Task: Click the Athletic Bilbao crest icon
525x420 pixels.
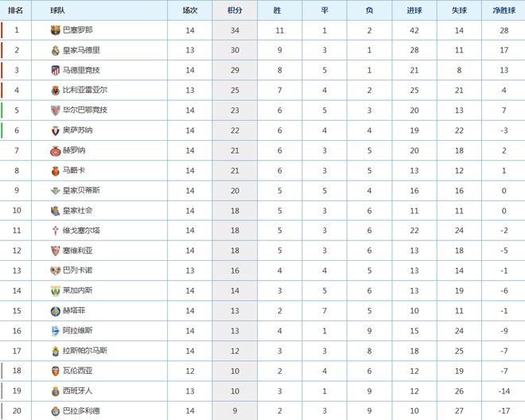Action: pyautogui.click(x=55, y=111)
